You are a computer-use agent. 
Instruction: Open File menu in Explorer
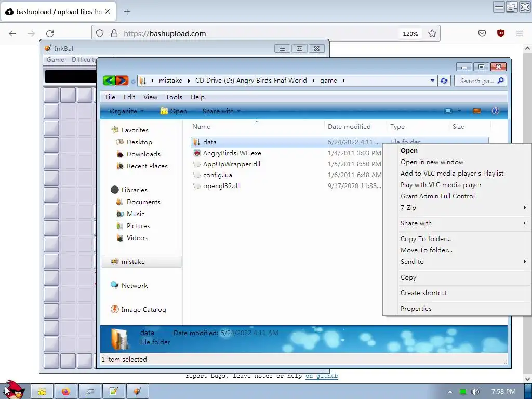tap(110, 97)
